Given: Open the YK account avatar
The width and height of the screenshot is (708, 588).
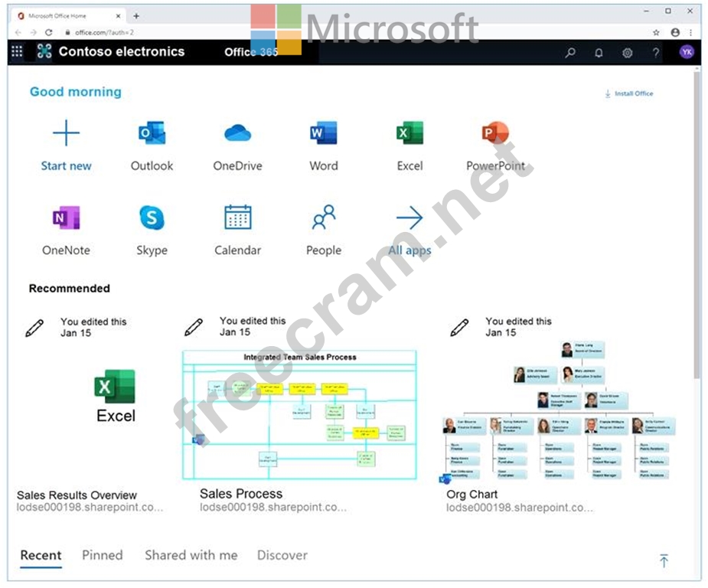Looking at the screenshot, I should [687, 52].
